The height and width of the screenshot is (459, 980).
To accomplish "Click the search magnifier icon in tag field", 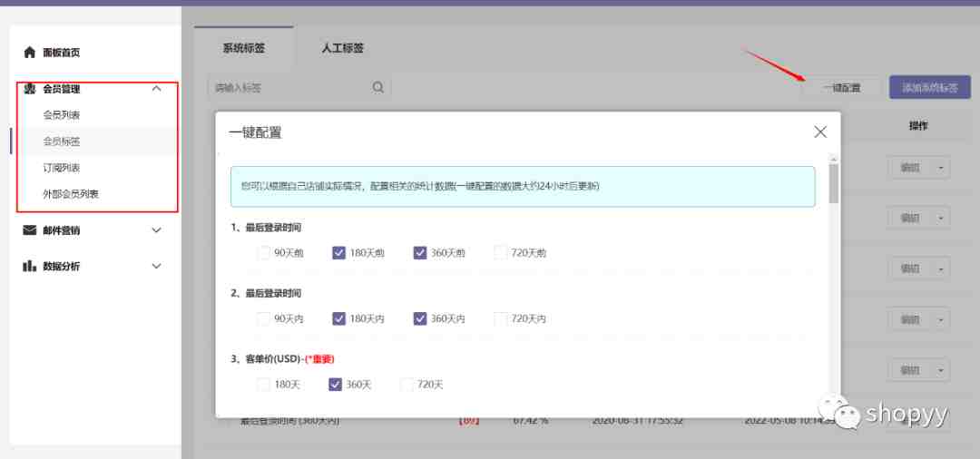I will (x=377, y=88).
